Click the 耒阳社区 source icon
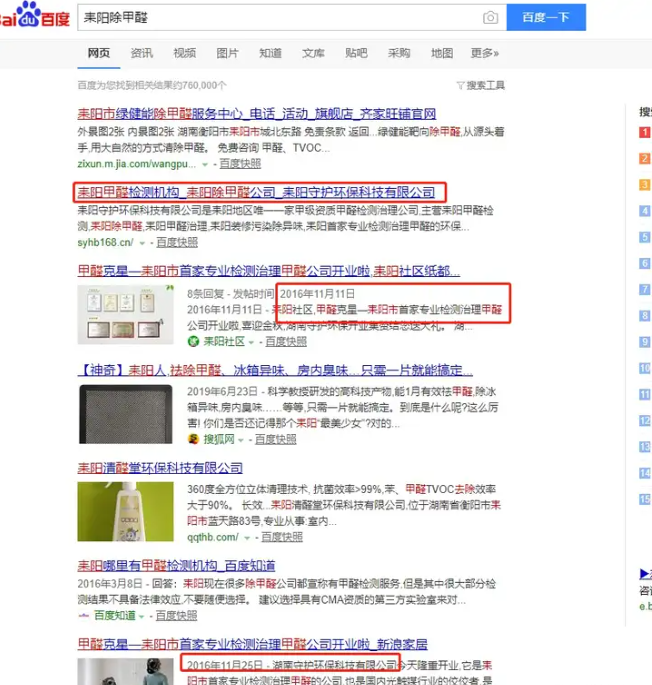652x685 pixels. (x=193, y=341)
